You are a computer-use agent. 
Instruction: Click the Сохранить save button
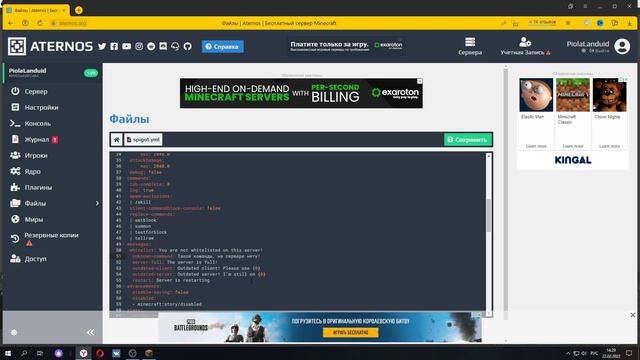(x=468, y=140)
